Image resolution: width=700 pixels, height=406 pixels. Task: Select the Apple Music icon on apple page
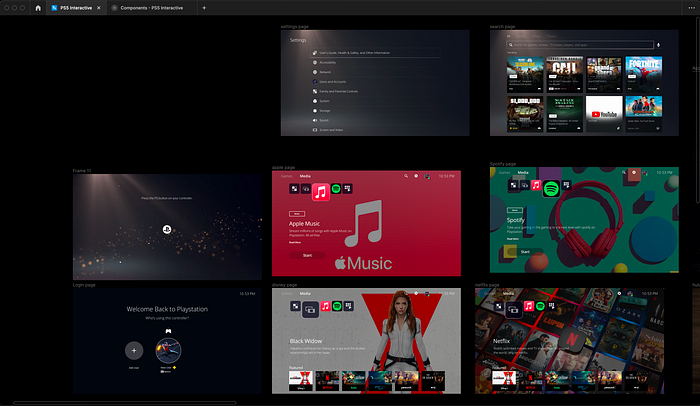(321, 192)
